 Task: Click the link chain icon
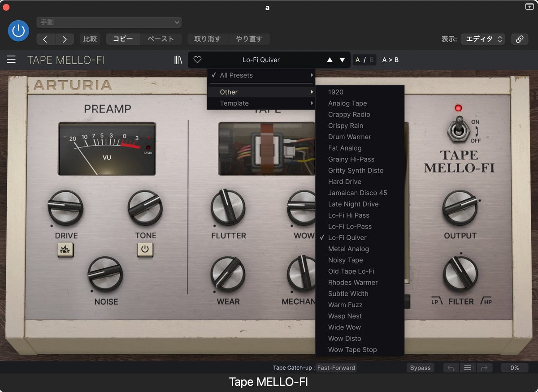point(520,39)
